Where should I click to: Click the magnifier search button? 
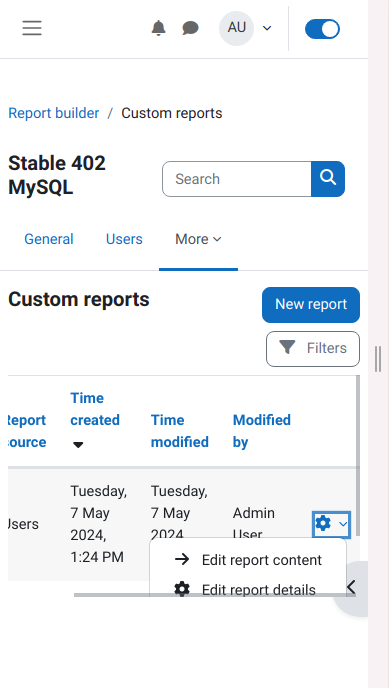coord(328,179)
